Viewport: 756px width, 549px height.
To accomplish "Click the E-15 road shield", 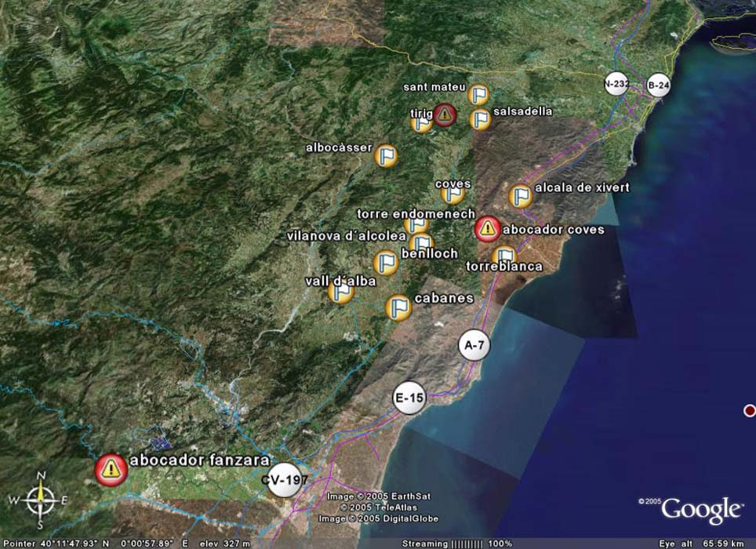I will 409,398.
